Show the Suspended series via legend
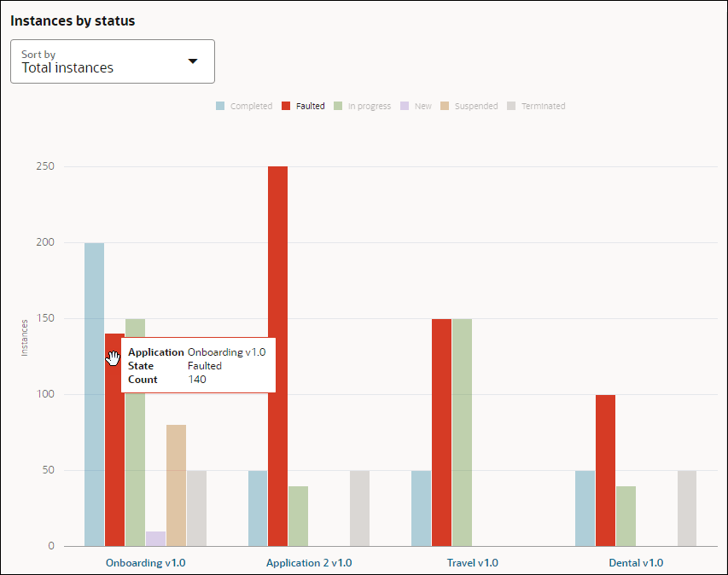The height and width of the screenshot is (575, 728). tap(469, 107)
